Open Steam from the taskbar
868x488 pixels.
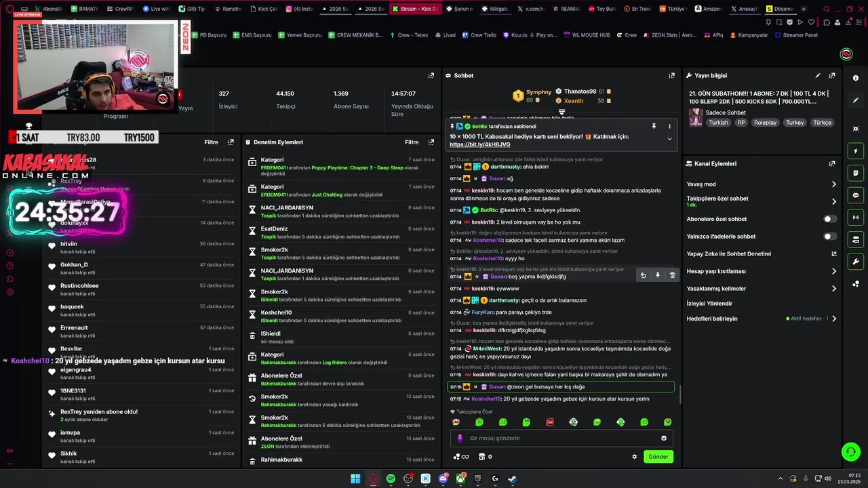512,479
